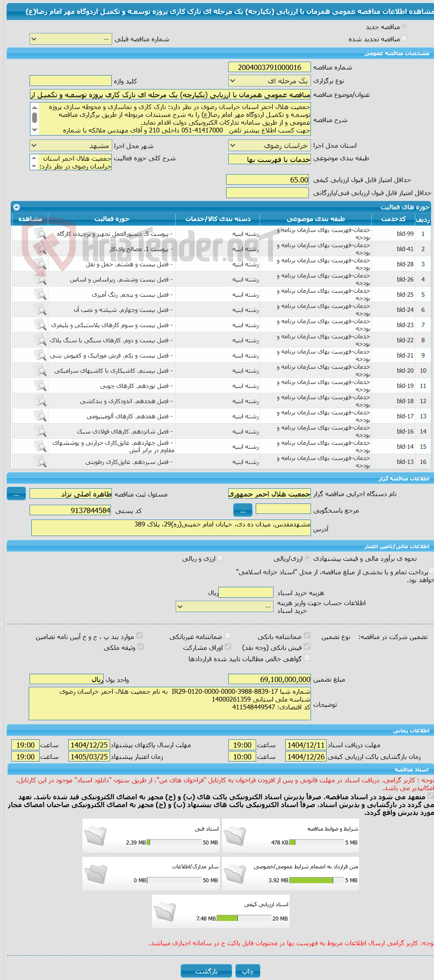Toggle فیش بانکی (وجه نقد) checkbox

coord(307,646)
